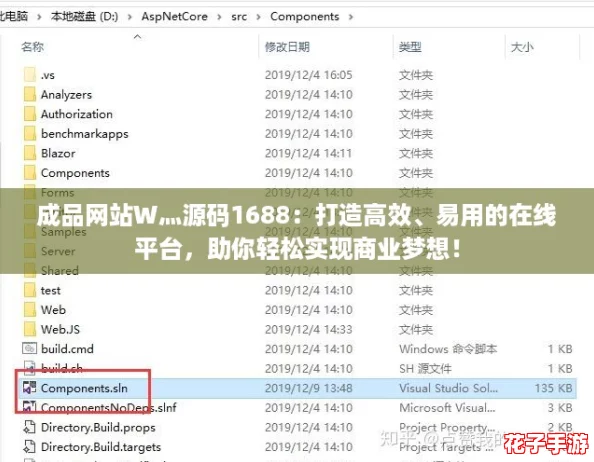The width and height of the screenshot is (594, 462).
Task: Click date 2019/12/9 13:48 of Components.sln
Action: (x=308, y=388)
